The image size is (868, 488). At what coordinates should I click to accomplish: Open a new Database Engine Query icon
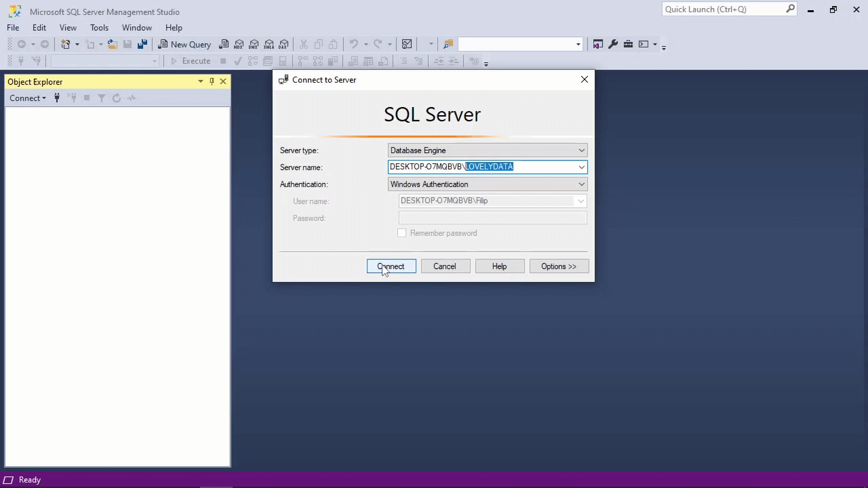(x=224, y=44)
